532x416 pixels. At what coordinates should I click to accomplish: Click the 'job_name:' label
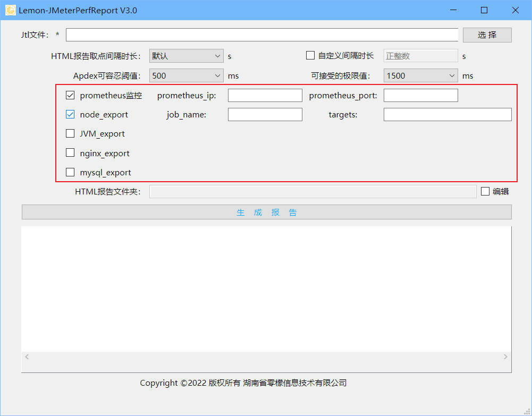click(186, 115)
